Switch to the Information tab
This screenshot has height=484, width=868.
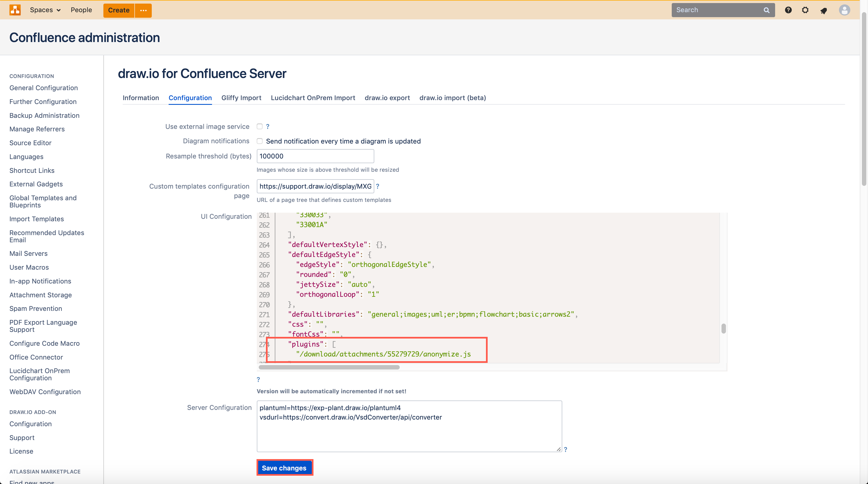[140, 98]
